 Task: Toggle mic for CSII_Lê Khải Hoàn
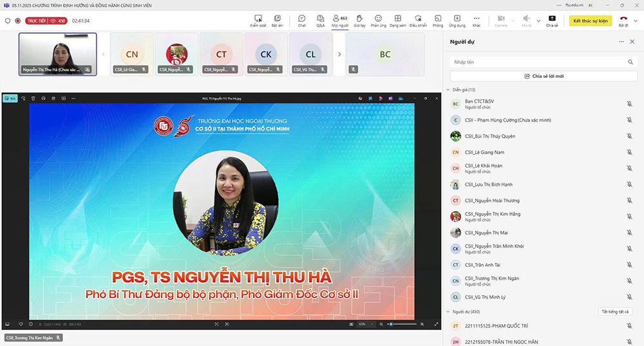629,168
